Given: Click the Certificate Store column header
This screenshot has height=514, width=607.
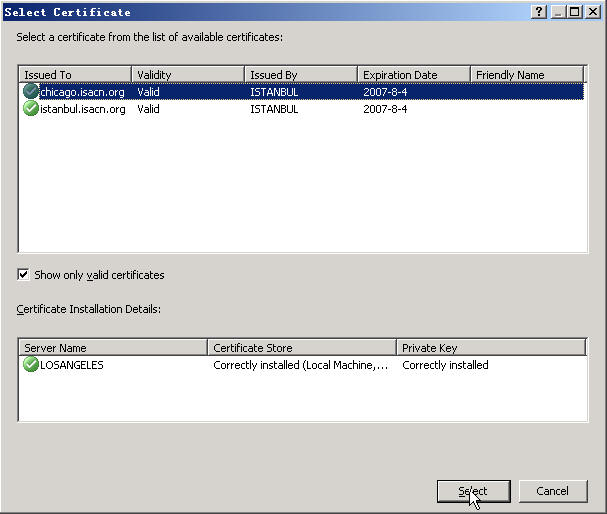Looking at the screenshot, I should pyautogui.click(x=302, y=348).
